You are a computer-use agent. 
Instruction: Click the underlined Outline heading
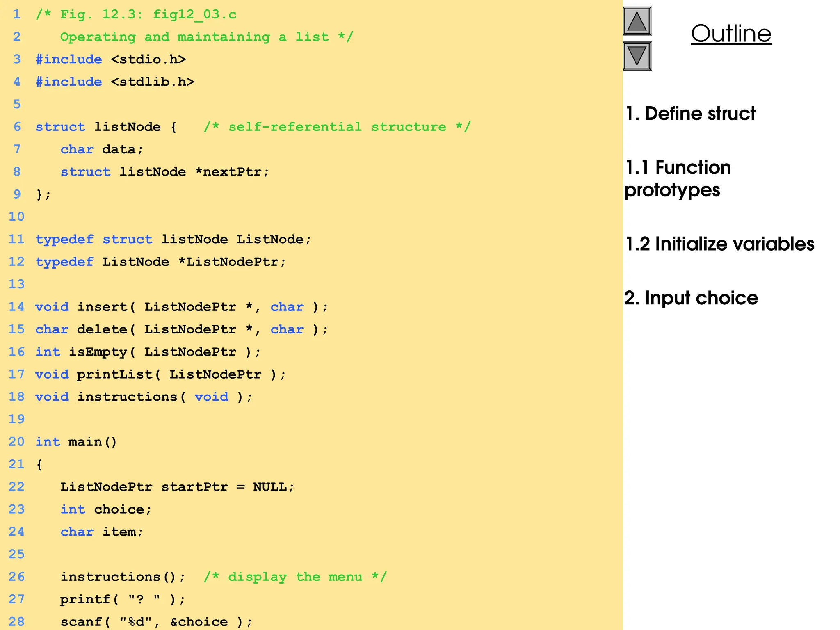(731, 34)
